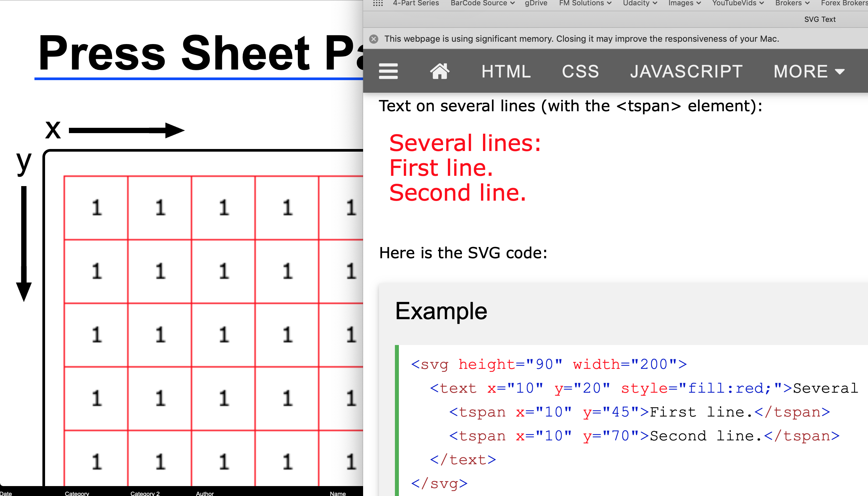Click the Name column header
Screen dimensions: 868x496
[x=338, y=493]
